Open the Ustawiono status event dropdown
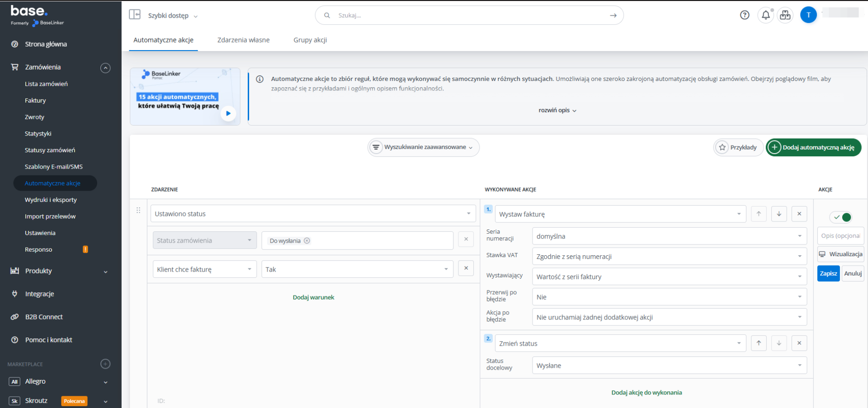 click(313, 214)
